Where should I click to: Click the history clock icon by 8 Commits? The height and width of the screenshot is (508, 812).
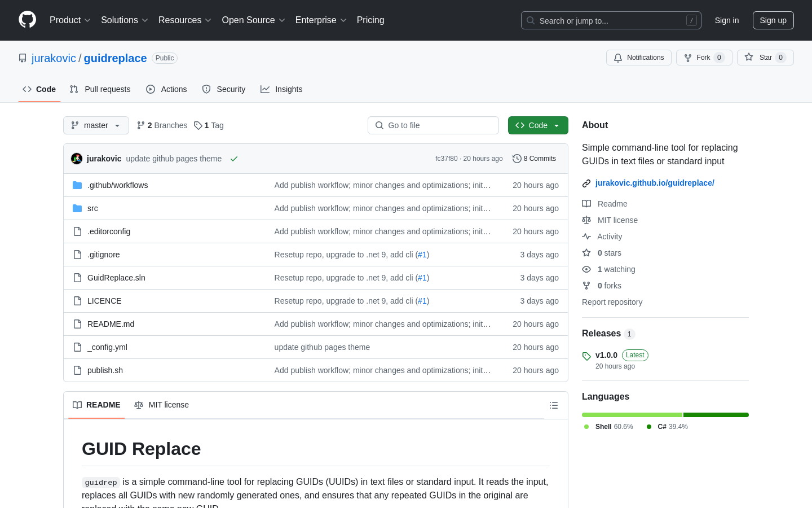pos(517,159)
